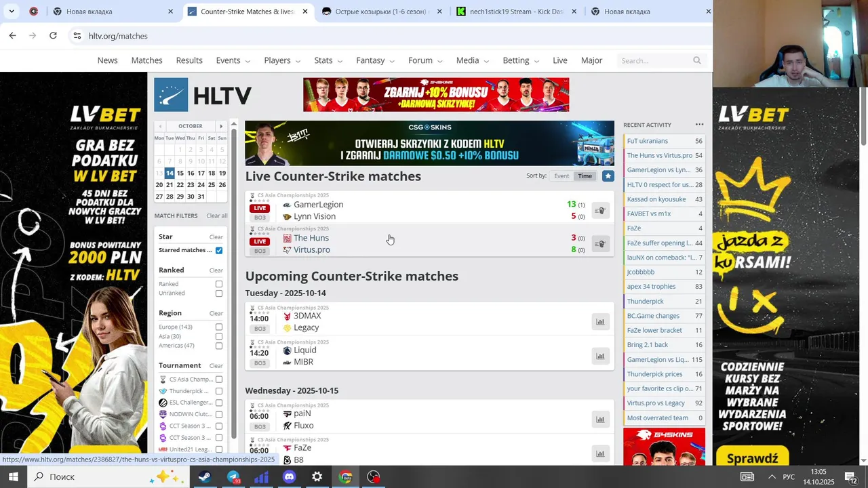Expand the Fantasy dropdown menu

375,60
